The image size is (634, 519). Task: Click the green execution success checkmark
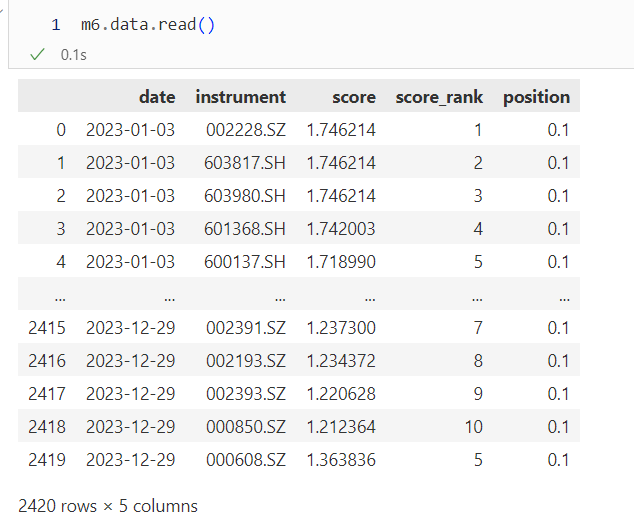37,55
